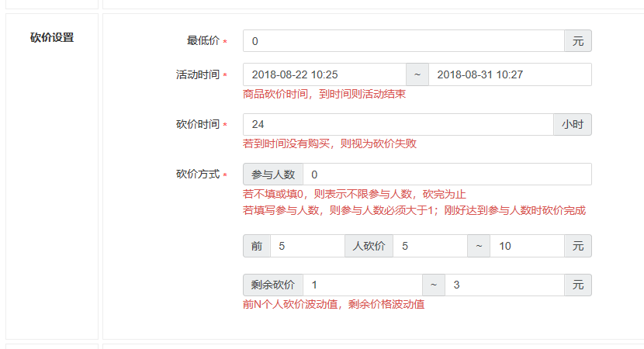The image size is (644, 349).
Task: Open the activity start time 2018-08-22 field
Action: click(324, 74)
